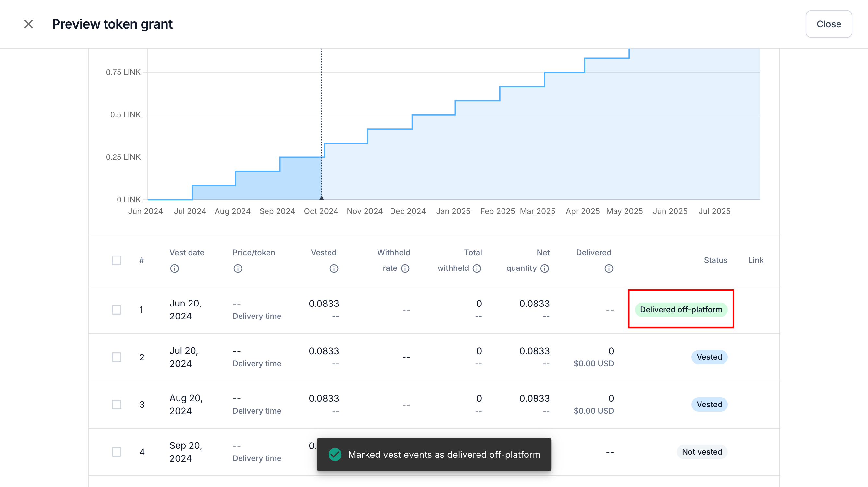Viewport: 868px width, 487px height.
Task: Select the checkbox for row 1 Jun 20, 2024
Action: point(117,310)
